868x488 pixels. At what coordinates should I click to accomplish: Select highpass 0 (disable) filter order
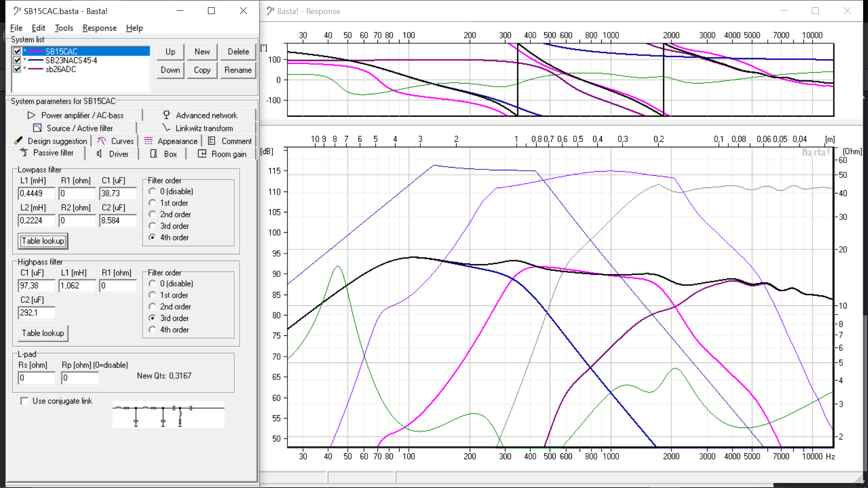pyautogui.click(x=152, y=284)
